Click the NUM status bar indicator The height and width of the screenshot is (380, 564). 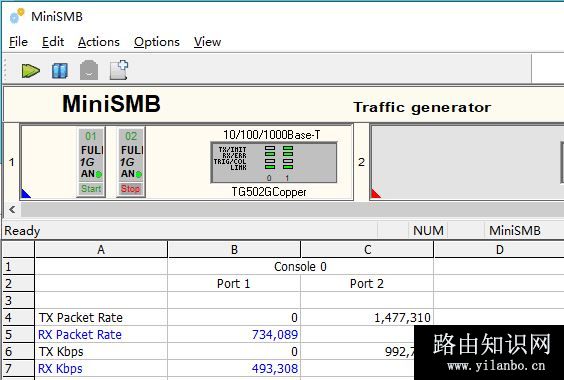(x=428, y=230)
